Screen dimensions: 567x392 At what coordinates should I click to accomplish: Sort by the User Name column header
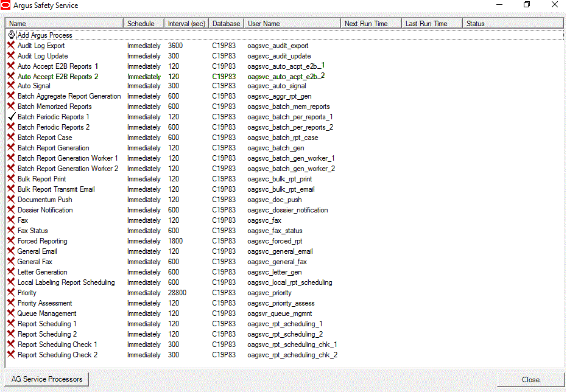[x=292, y=24]
